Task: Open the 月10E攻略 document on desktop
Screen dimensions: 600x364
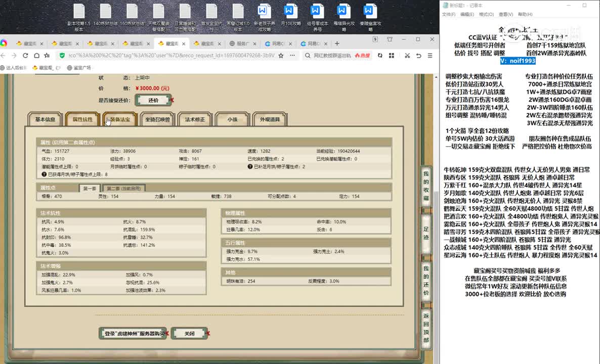Action: point(291,15)
